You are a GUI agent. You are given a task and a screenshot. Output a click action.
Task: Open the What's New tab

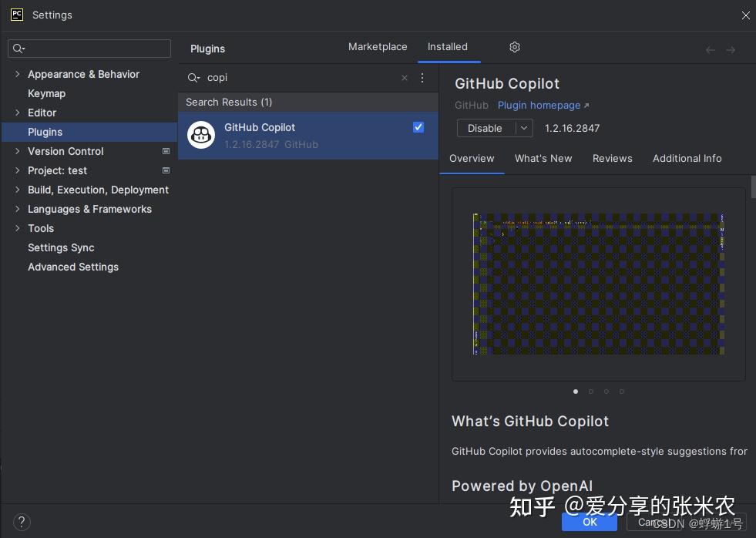tap(543, 158)
